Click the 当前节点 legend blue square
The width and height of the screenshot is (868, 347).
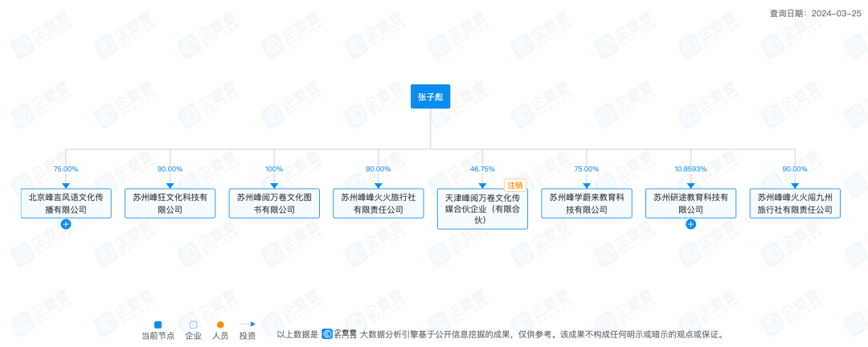158,325
